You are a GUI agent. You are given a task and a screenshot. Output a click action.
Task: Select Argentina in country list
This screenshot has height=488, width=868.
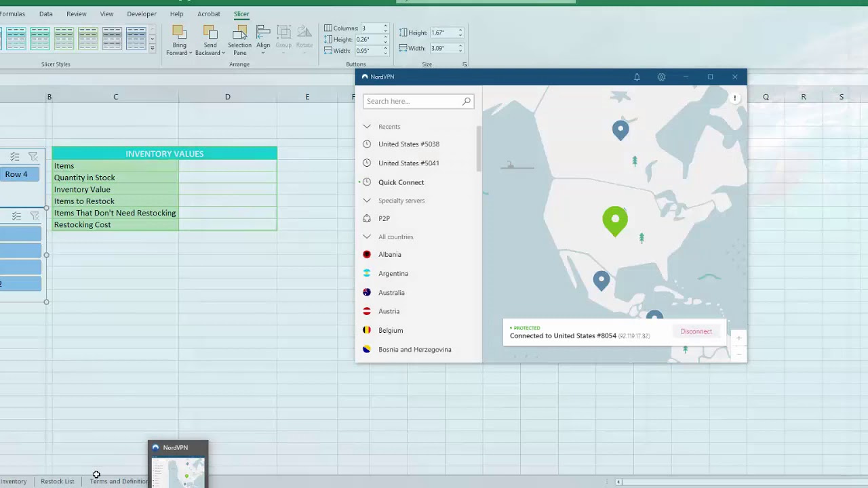[393, 273]
